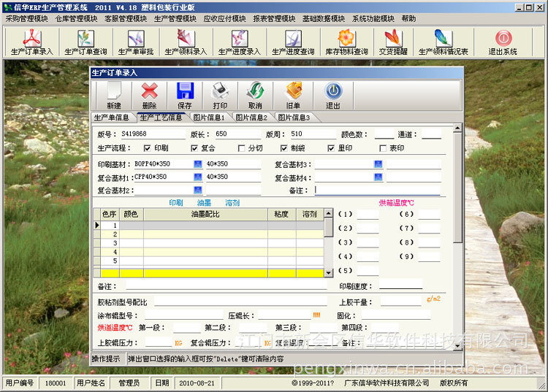The width and height of the screenshot is (548, 392).
Task: Toggle 里印 checkbox
Action: pyautogui.click(x=331, y=148)
